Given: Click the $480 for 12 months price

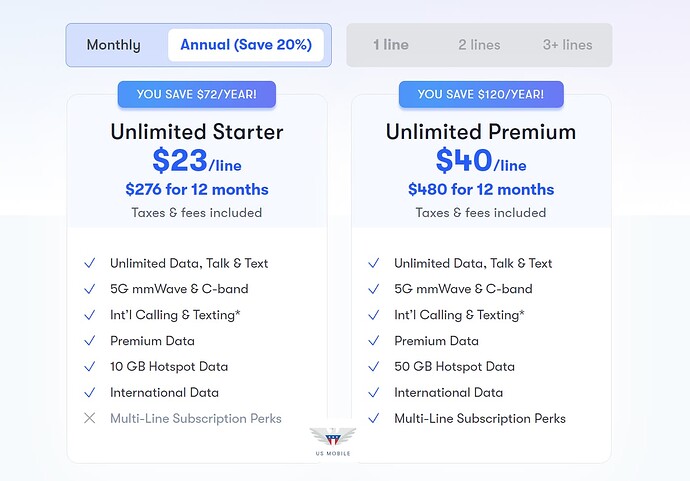Looking at the screenshot, I should click(481, 189).
